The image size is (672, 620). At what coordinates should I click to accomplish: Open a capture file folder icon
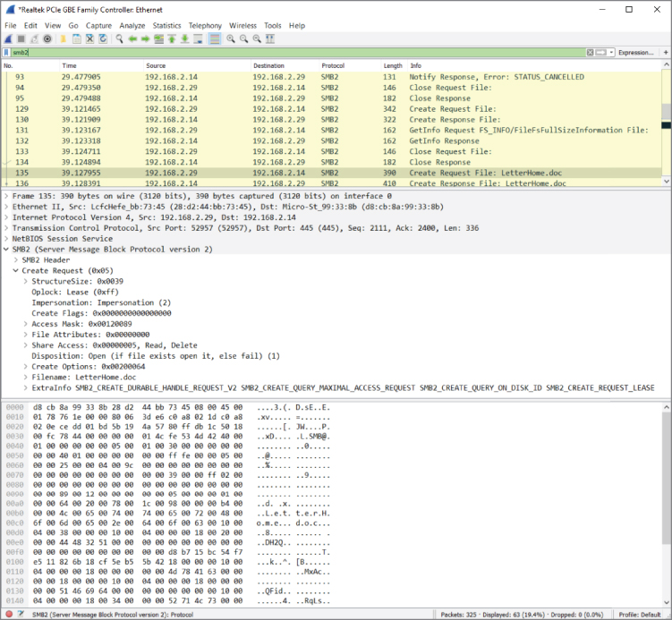64,39
